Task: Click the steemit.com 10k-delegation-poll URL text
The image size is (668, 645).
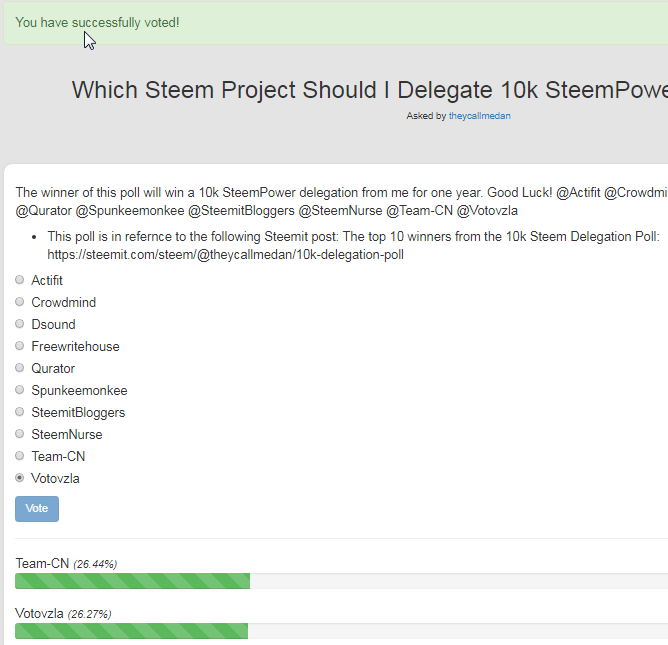Action: tap(225, 255)
